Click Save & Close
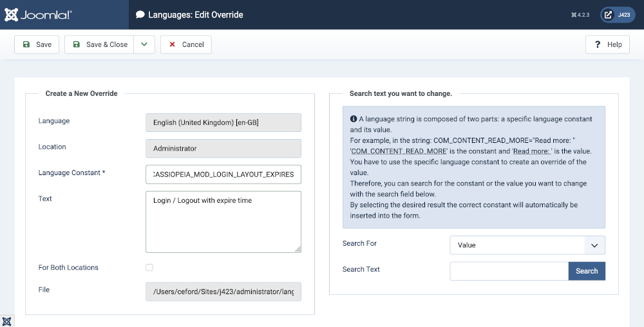The height and width of the screenshot is (327, 644). (x=100, y=44)
